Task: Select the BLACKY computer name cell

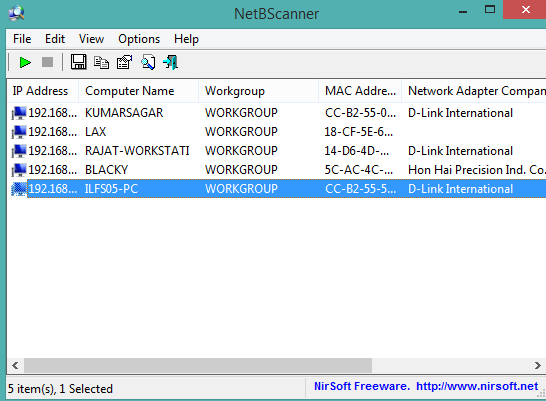Action: click(107, 170)
